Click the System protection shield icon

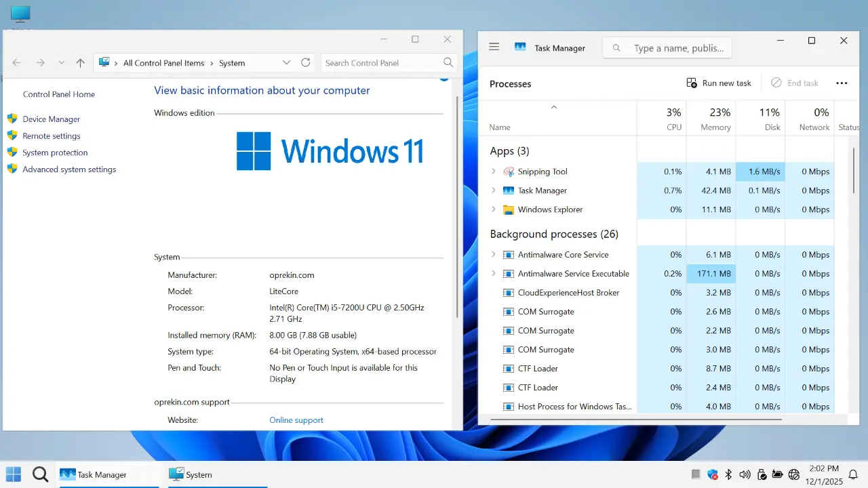[12, 152]
